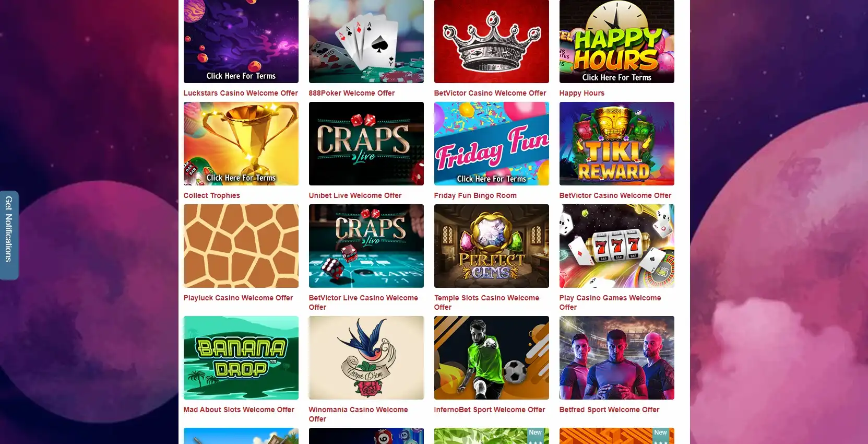The image size is (868, 444).
Task: Select the Betfred Sport footballers image
Action: point(616,358)
